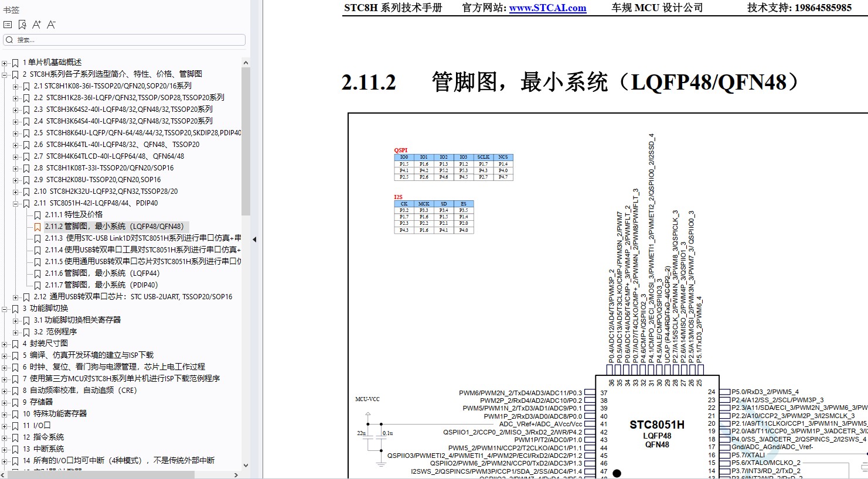Screen dimensions: 868x479
Task: Click the MCU-VCC label in schematic
Action: pyautogui.click(x=367, y=399)
